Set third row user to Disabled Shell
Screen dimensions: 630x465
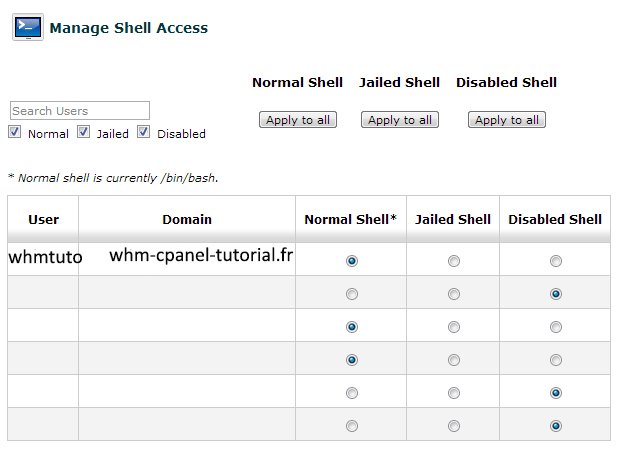pos(556,327)
